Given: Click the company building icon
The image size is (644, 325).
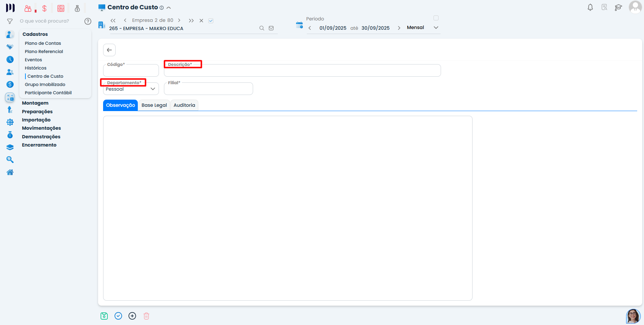Looking at the screenshot, I should [x=102, y=25].
